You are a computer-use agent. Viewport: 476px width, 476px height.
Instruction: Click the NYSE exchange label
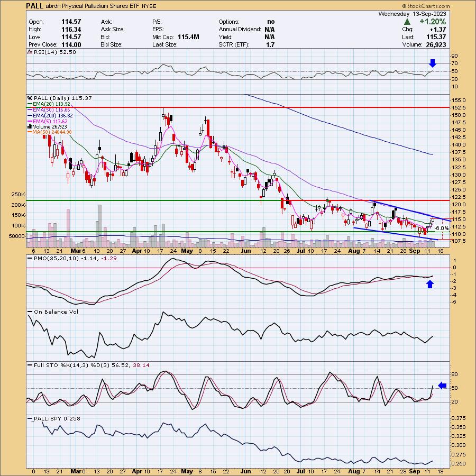(x=149, y=6)
